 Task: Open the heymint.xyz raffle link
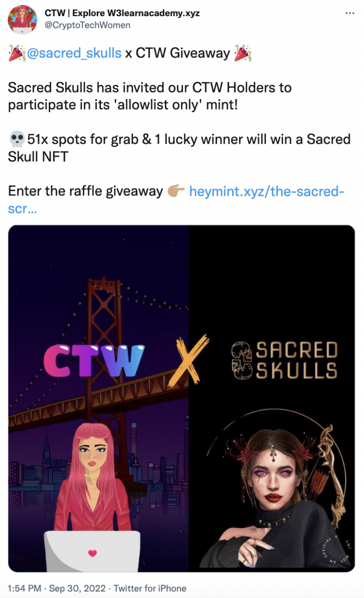(176, 199)
